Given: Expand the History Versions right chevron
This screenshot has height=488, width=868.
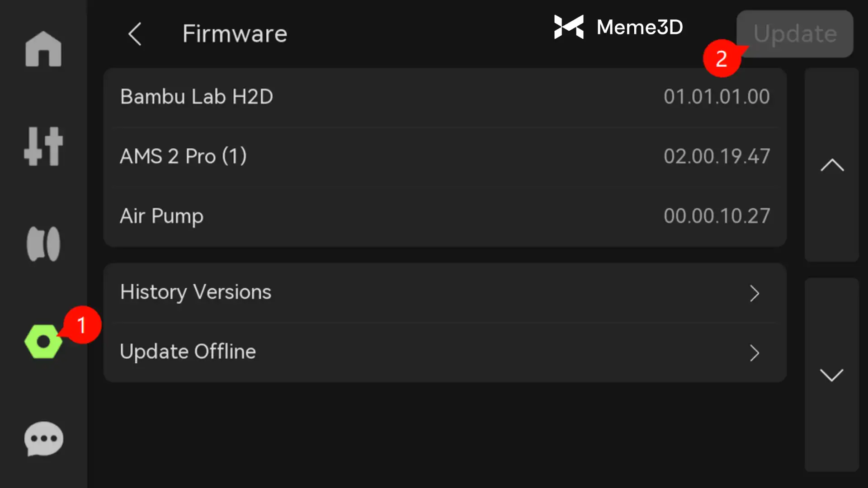Looking at the screenshot, I should tap(754, 293).
